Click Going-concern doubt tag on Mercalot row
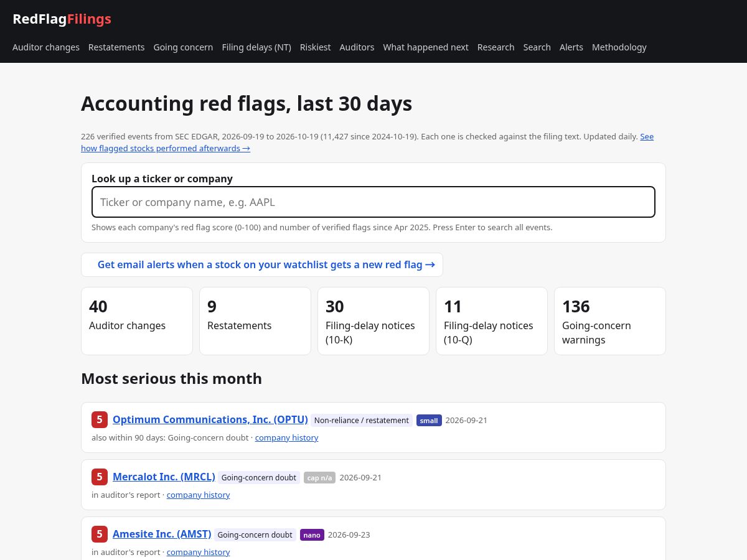The width and height of the screenshot is (747, 560). click(x=259, y=478)
